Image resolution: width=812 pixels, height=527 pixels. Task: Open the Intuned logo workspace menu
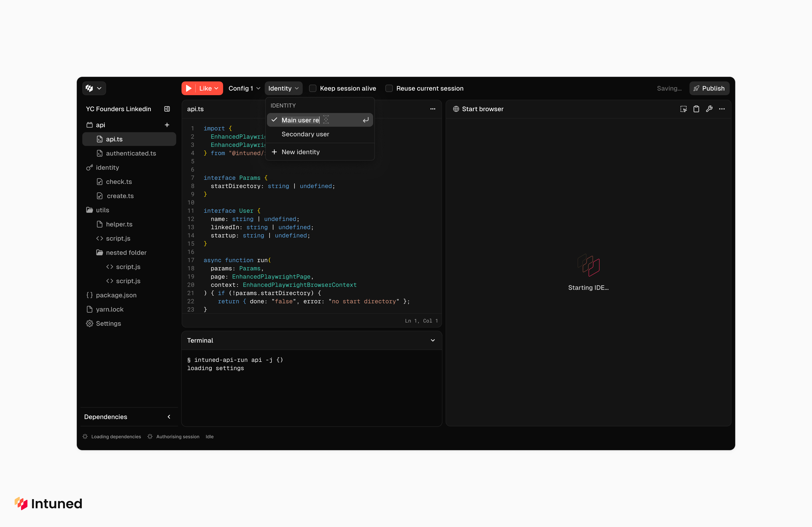94,88
